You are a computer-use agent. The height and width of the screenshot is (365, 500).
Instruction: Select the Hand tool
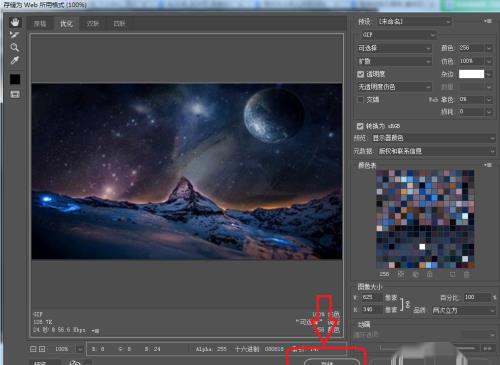point(15,22)
